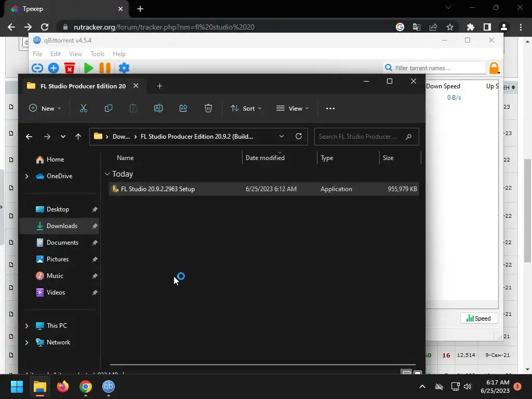Expand Network in navigation pane
The image size is (532, 399).
27,342
